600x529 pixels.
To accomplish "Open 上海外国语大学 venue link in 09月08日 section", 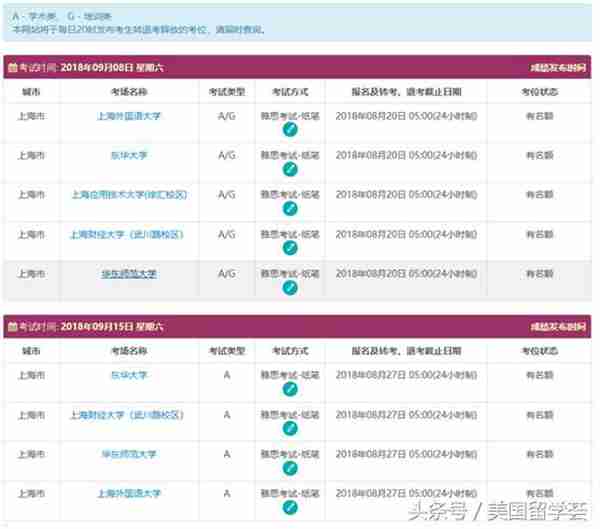I will click(x=129, y=116).
